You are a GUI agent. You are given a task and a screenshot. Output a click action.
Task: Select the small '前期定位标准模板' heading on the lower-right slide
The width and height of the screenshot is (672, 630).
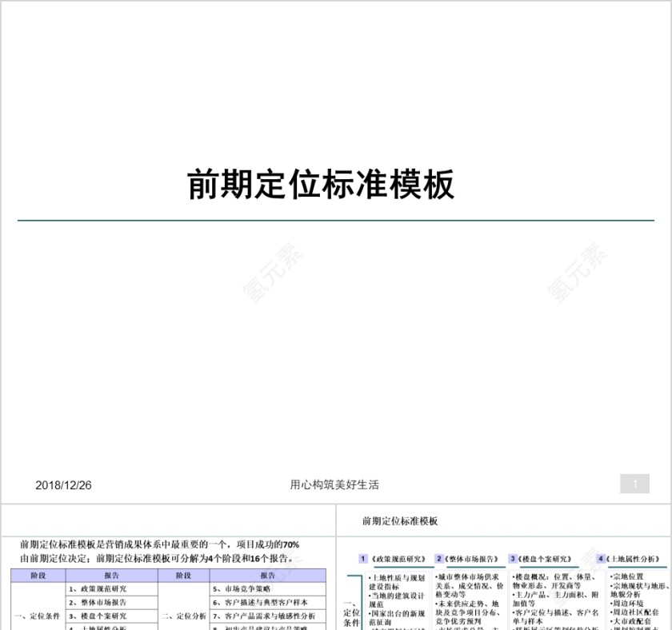400,521
